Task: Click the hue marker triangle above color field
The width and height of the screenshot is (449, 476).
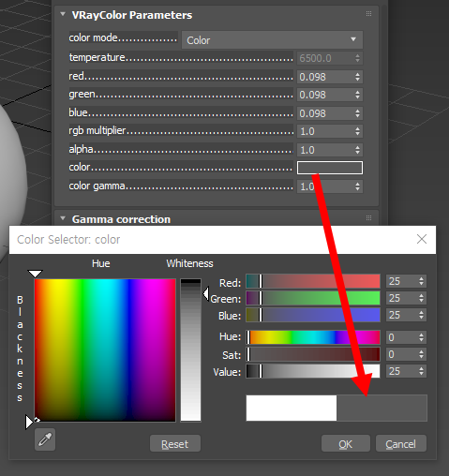Action: coord(35,274)
